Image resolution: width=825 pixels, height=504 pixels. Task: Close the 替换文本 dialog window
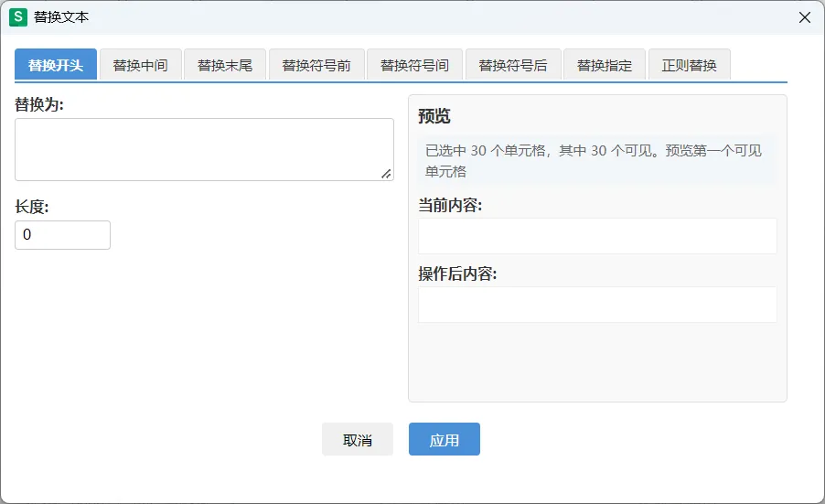pyautogui.click(x=805, y=17)
